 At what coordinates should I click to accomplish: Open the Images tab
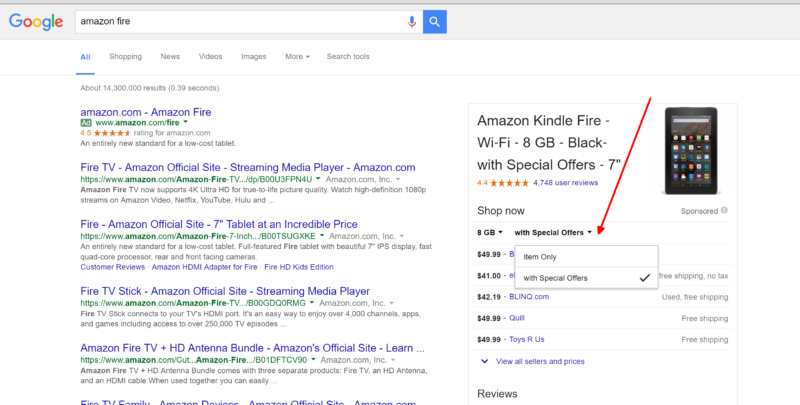click(x=254, y=57)
